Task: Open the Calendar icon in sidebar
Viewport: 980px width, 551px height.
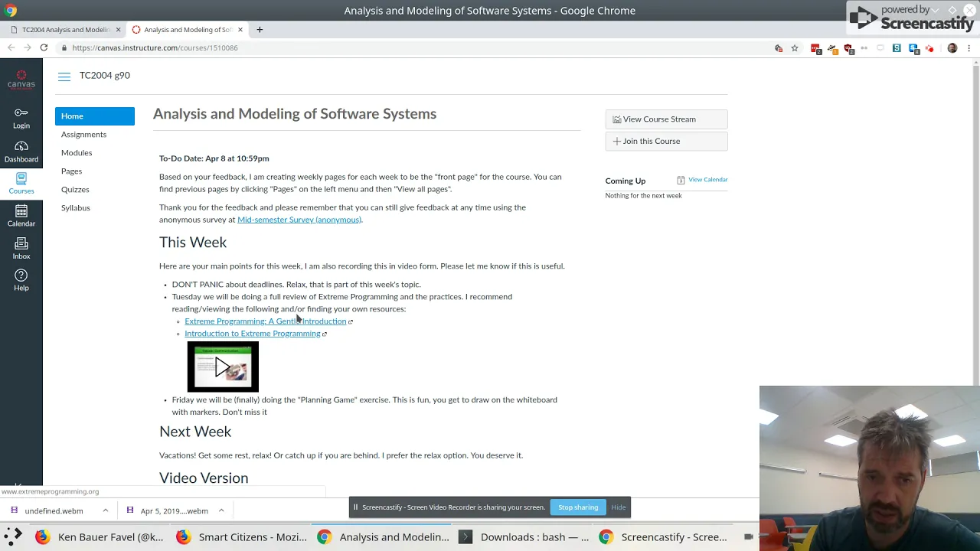Action: pos(21,217)
